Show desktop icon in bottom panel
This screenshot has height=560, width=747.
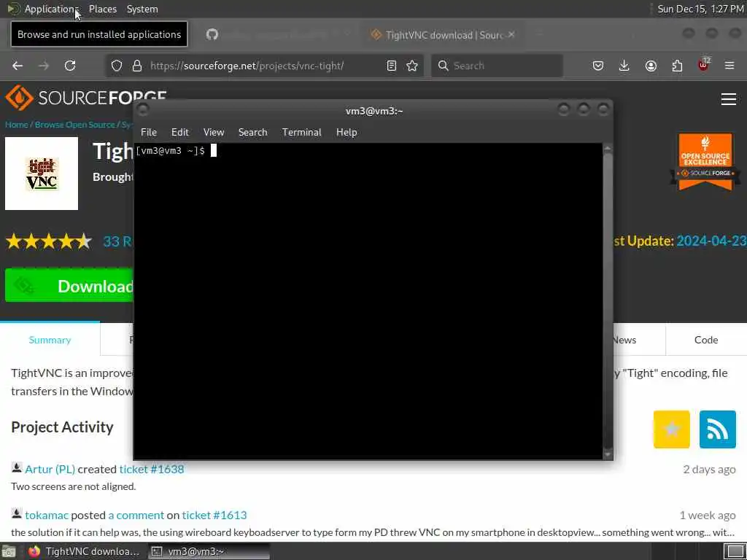point(9,551)
